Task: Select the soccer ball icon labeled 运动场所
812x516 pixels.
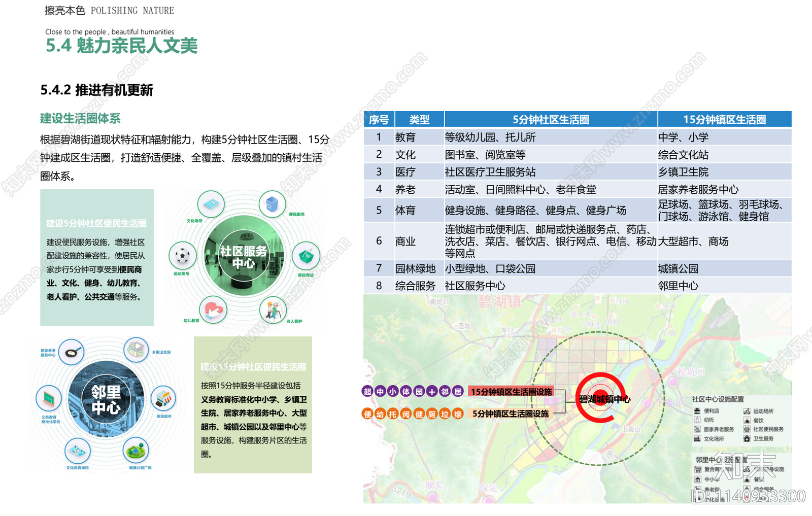Action: tap(183, 256)
